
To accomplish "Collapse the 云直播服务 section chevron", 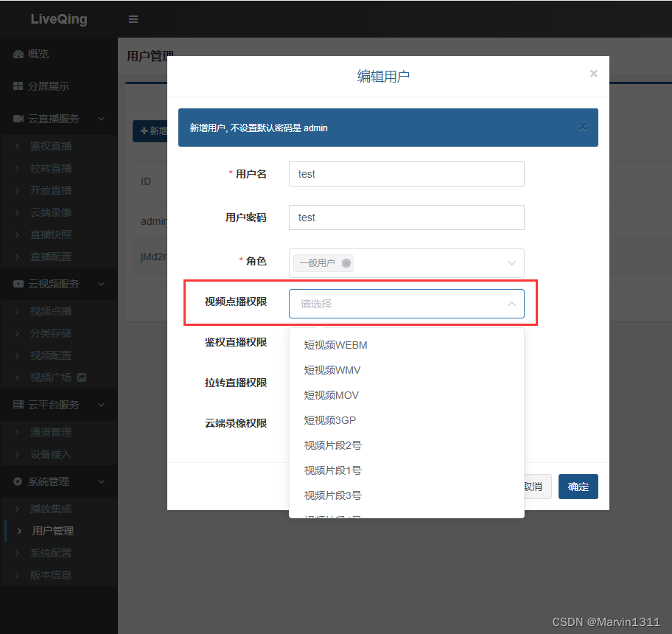I will (102, 119).
